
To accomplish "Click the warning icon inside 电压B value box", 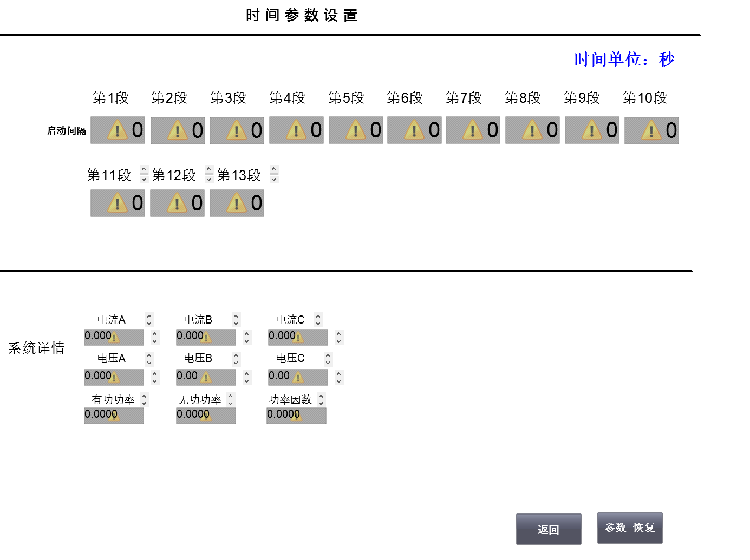I will click(x=206, y=377).
